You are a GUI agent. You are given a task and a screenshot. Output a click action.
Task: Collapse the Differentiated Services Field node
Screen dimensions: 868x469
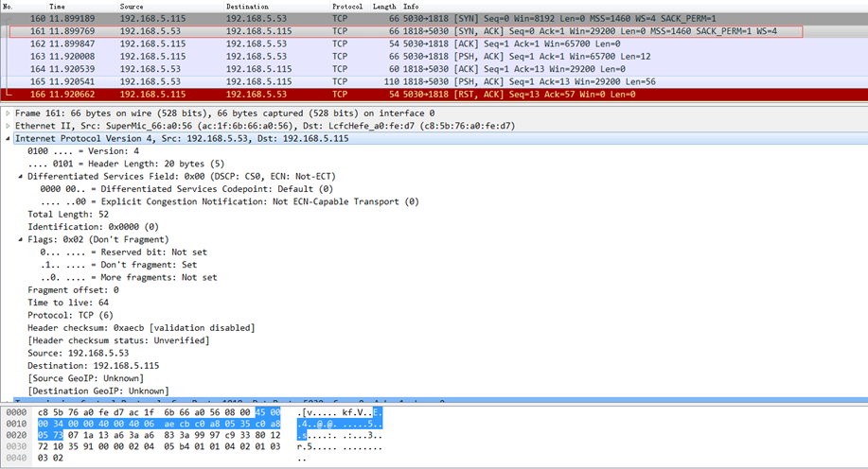click(x=21, y=177)
